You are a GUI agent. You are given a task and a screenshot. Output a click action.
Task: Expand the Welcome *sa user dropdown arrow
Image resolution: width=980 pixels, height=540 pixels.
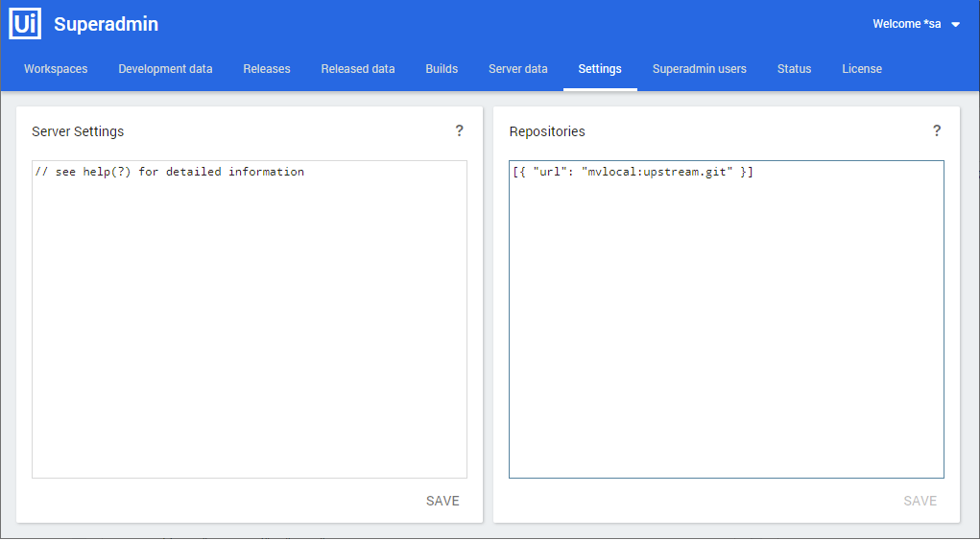tap(955, 25)
